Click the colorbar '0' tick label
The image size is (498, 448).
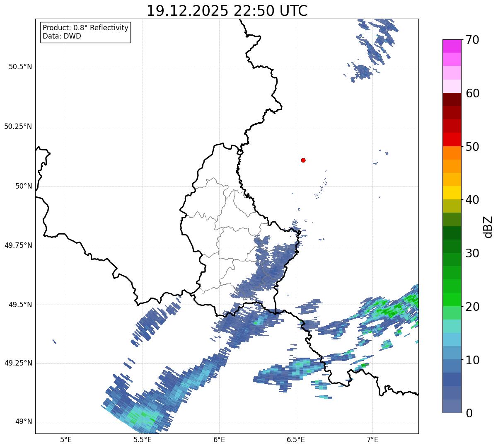point(469,414)
